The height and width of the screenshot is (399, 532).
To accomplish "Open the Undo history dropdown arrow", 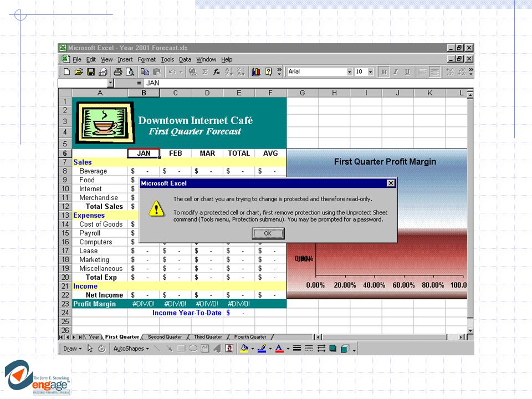I will [x=181, y=72].
